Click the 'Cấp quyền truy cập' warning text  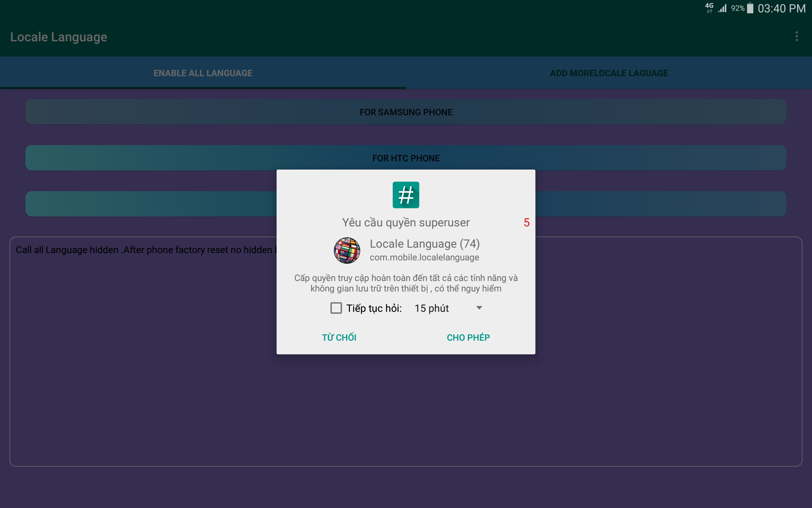click(406, 283)
